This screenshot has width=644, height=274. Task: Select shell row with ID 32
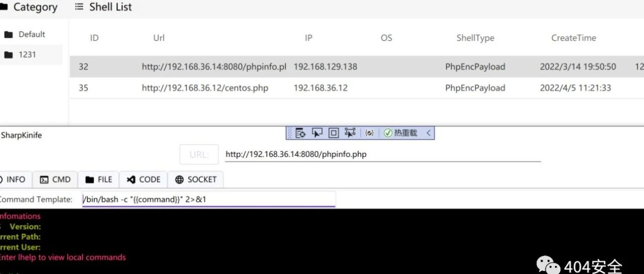coord(357,66)
